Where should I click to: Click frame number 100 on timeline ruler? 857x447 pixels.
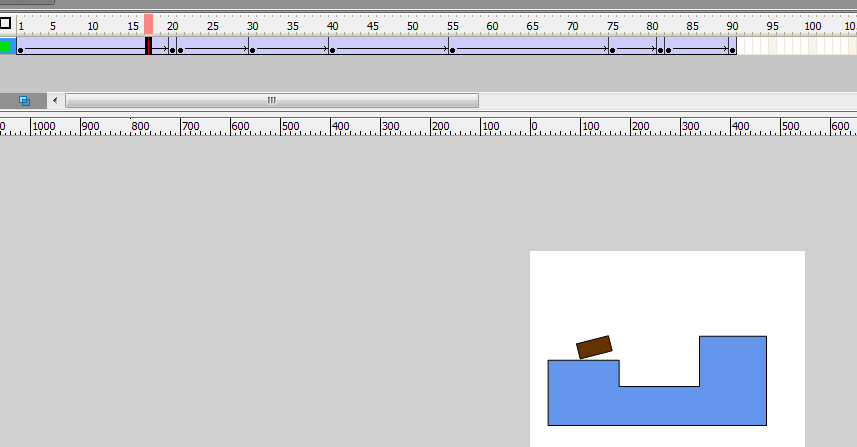813,26
